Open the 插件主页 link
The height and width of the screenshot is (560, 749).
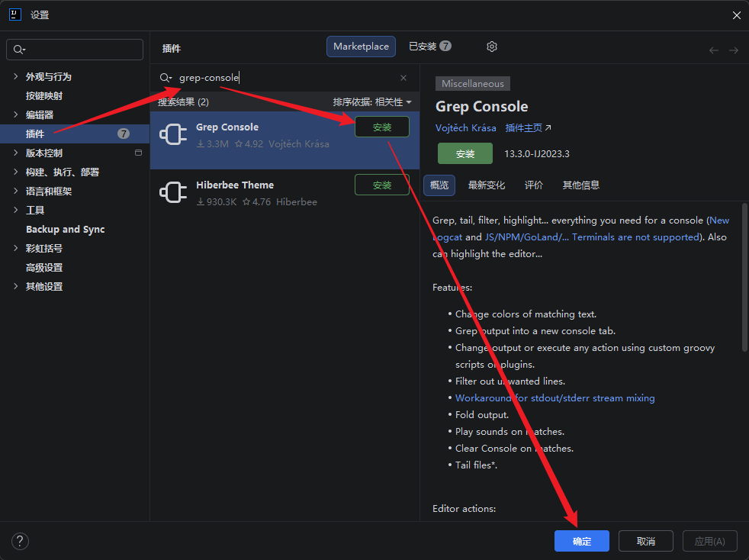(x=529, y=128)
